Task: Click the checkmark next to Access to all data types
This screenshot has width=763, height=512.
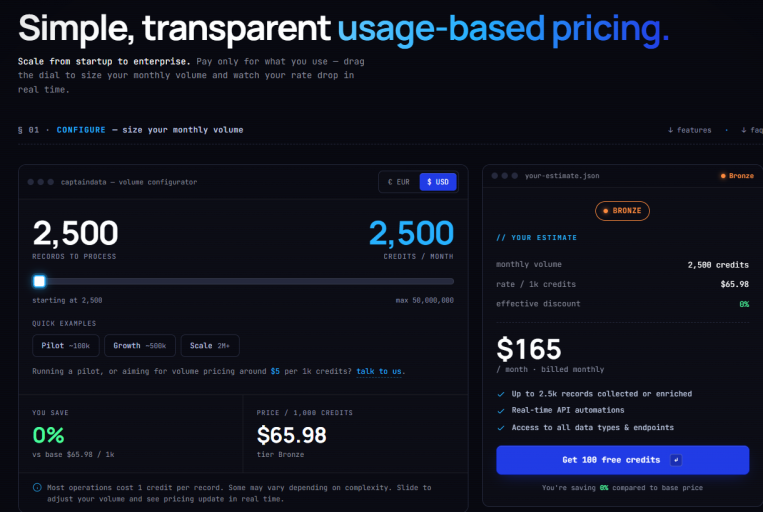Action: [x=501, y=428]
